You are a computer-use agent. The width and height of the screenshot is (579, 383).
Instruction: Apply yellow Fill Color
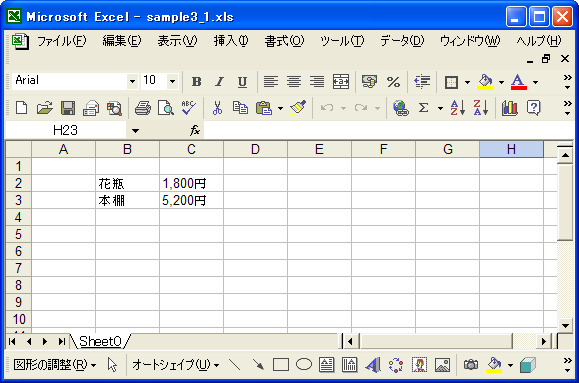click(485, 82)
